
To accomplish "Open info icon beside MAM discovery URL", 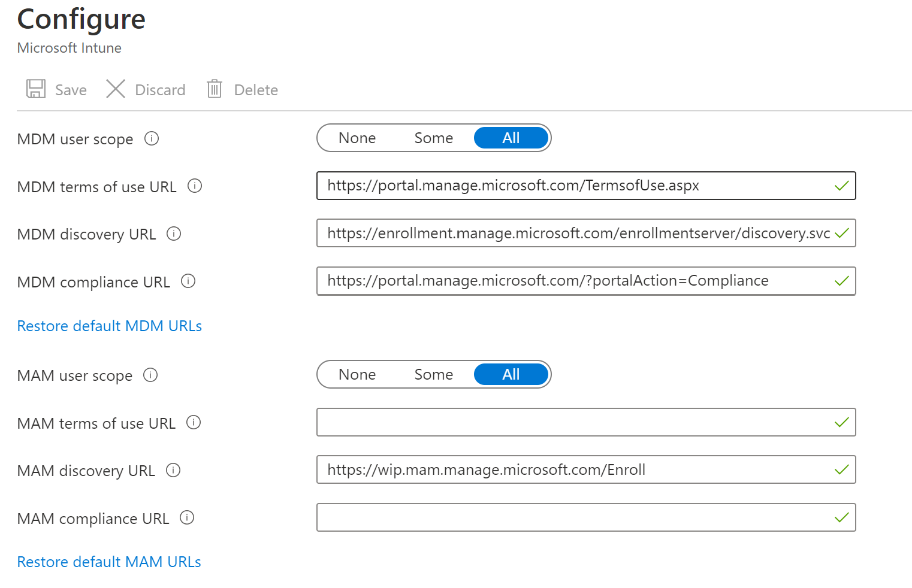I will click(173, 470).
